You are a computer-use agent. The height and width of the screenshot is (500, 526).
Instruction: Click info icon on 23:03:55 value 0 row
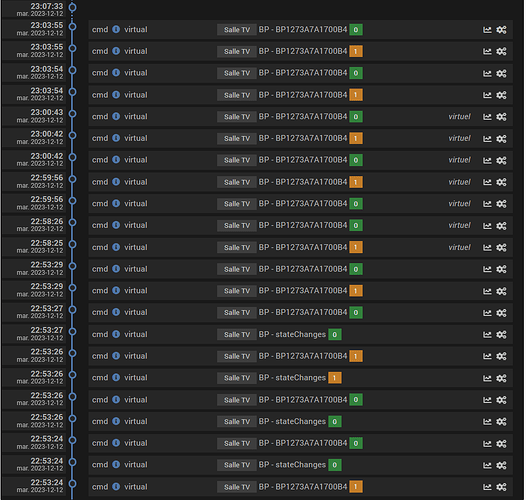tap(116, 30)
